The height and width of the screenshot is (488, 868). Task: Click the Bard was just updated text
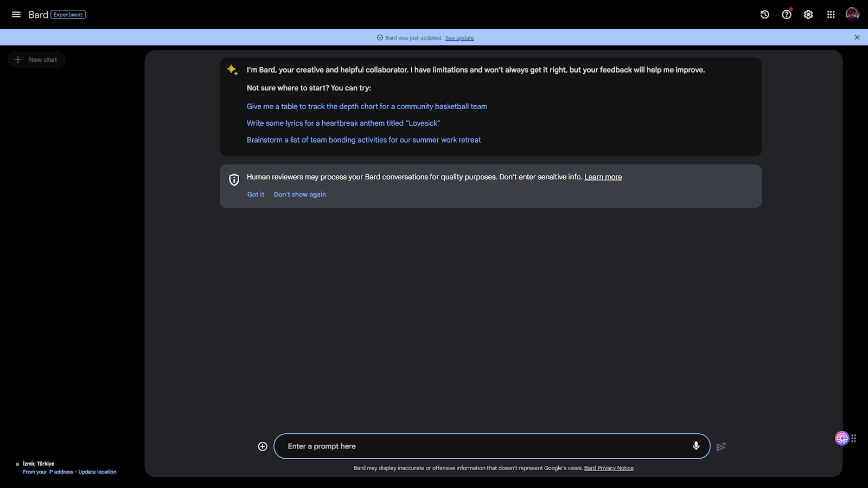[x=414, y=38]
